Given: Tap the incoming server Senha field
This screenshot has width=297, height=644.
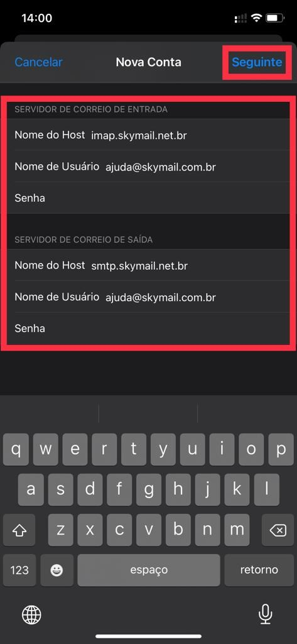Looking at the screenshot, I should [148, 198].
